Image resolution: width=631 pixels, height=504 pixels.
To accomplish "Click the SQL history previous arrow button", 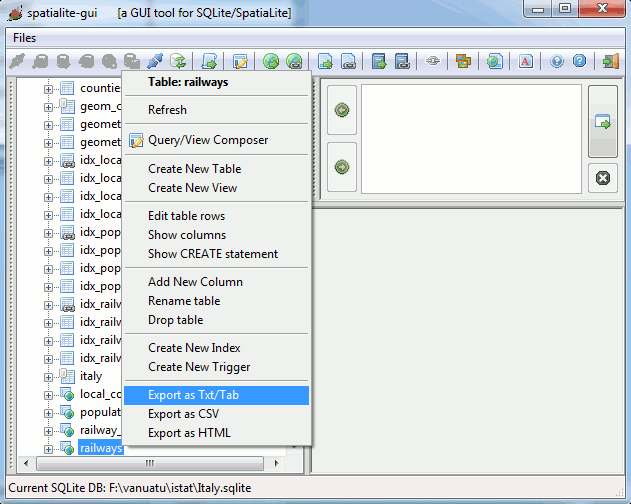I will click(x=342, y=110).
